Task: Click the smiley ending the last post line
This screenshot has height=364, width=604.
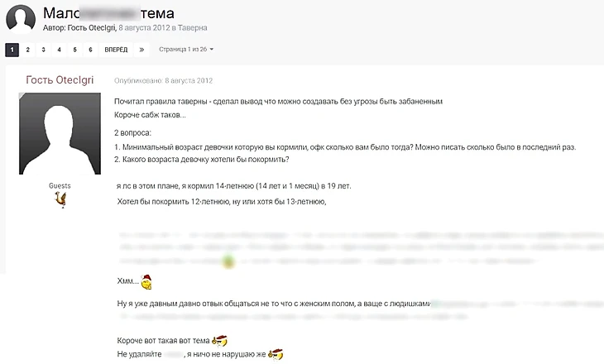Action: tap(276, 353)
